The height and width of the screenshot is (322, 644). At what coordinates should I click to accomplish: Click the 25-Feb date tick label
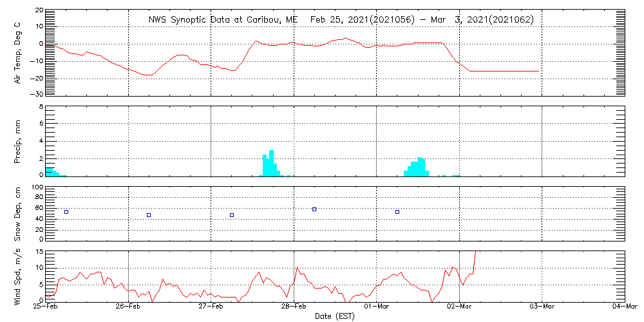click(46, 308)
